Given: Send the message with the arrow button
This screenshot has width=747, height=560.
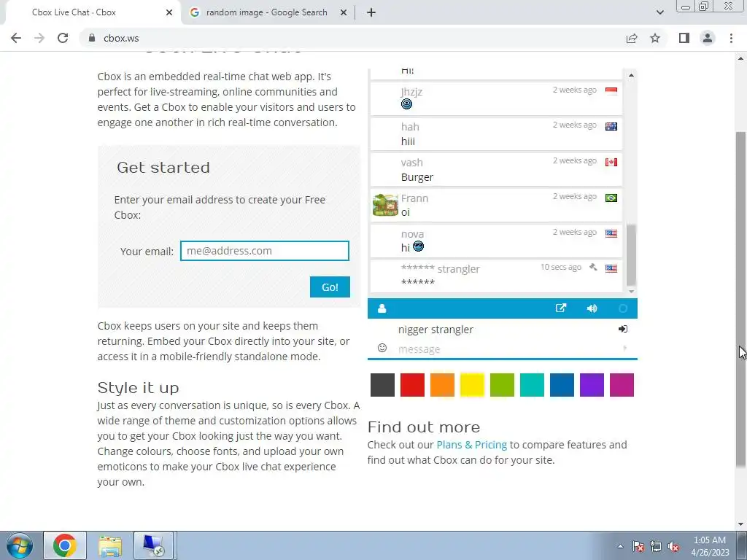Looking at the screenshot, I should click(624, 348).
